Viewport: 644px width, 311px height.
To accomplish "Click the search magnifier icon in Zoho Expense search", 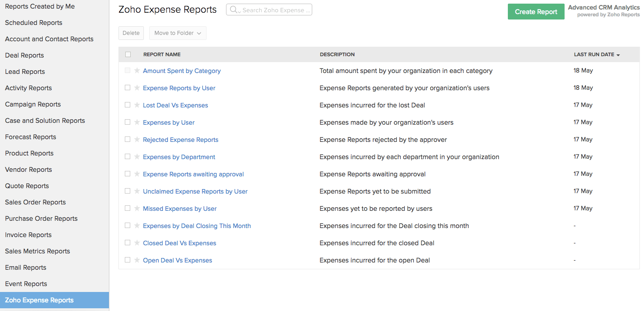I will 233,10.
